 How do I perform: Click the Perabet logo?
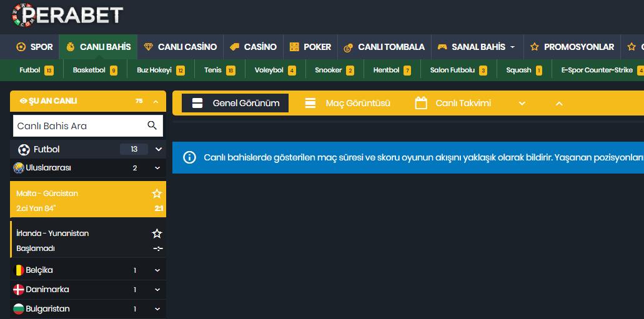click(x=67, y=15)
